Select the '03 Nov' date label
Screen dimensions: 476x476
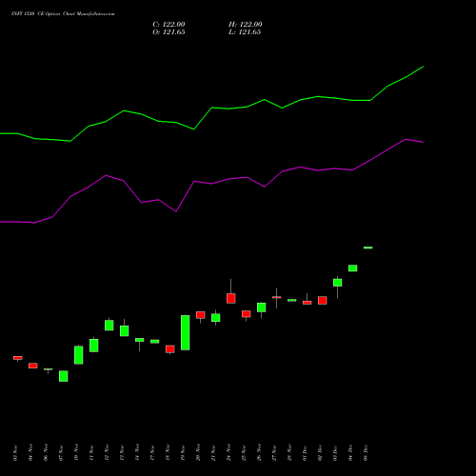pyautogui.click(x=15, y=453)
